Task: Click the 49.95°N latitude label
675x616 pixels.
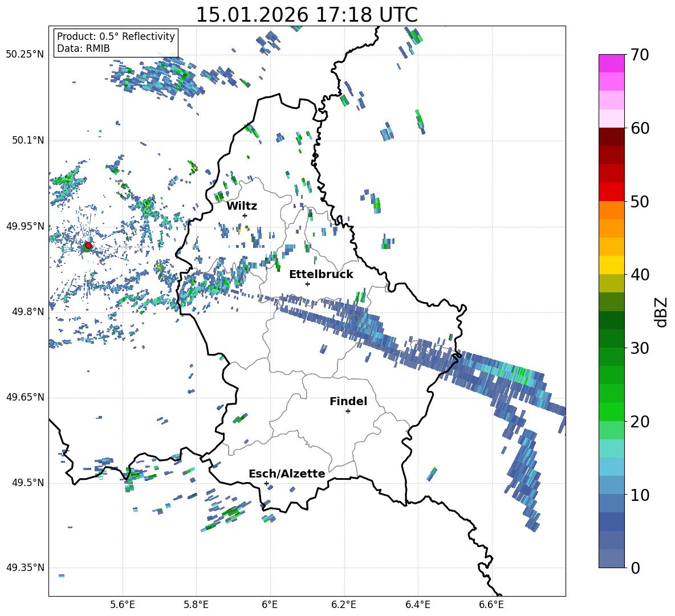Action: tap(25, 226)
